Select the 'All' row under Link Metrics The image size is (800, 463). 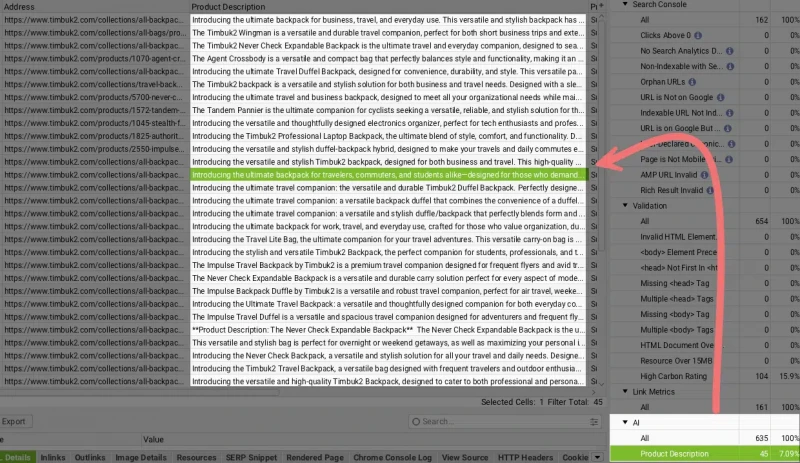pos(705,407)
